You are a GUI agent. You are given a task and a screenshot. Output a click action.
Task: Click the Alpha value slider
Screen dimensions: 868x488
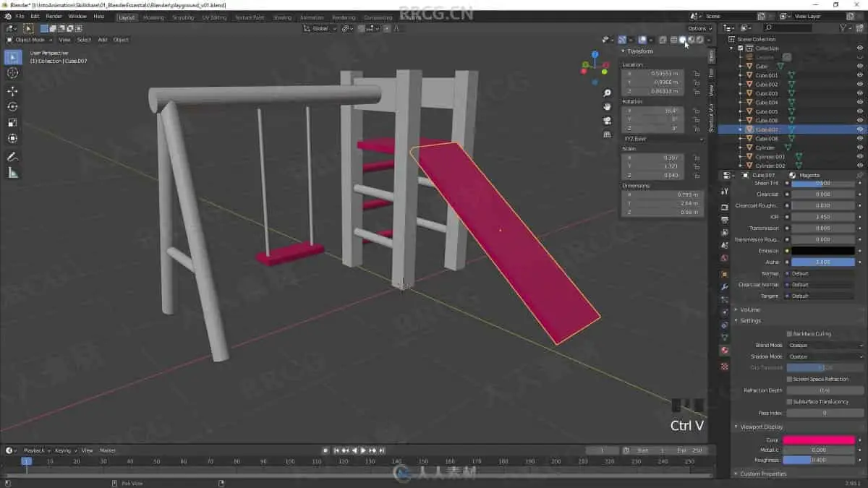(824, 262)
